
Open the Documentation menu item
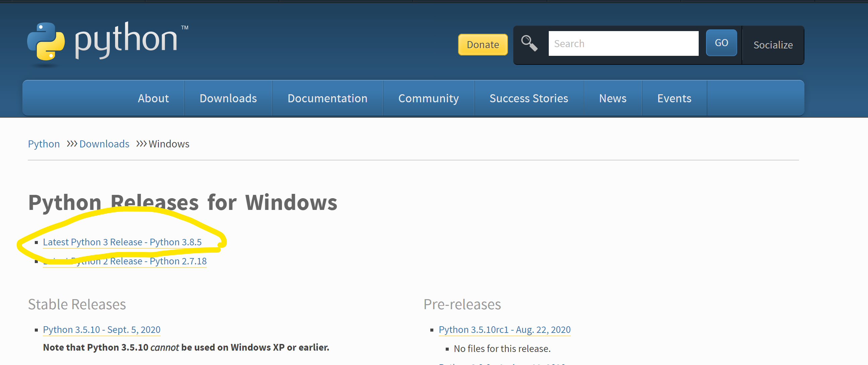point(327,98)
